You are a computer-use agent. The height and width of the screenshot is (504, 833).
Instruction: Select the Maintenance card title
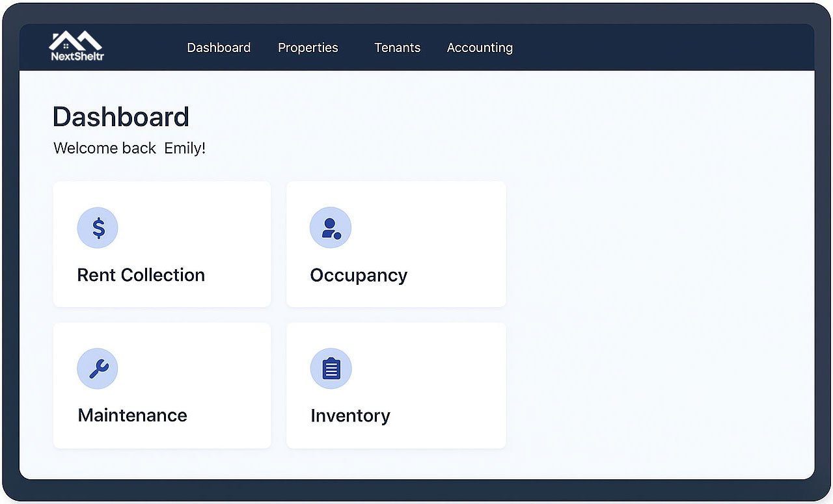click(133, 416)
